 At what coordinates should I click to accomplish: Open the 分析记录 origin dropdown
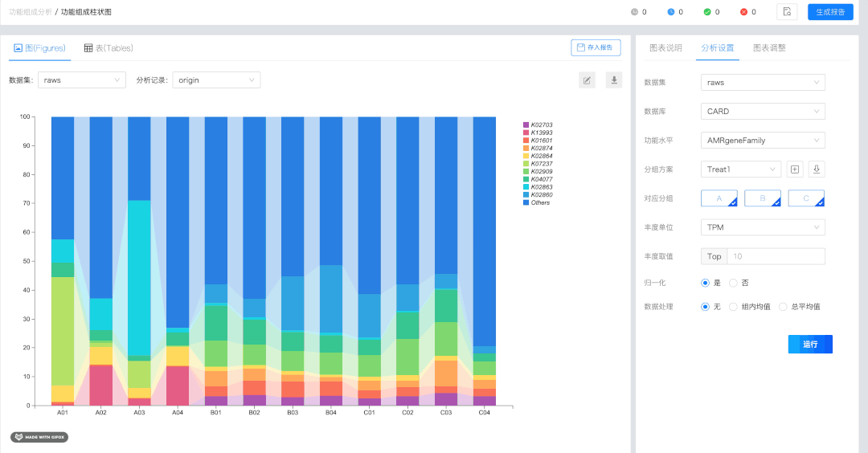(x=216, y=80)
